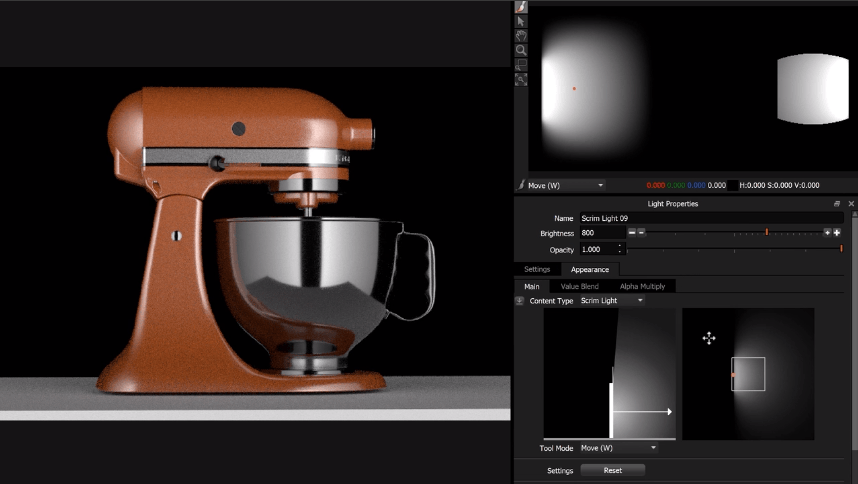Click the H:0.000 S:0.000 V:0.000 readout

click(x=779, y=185)
